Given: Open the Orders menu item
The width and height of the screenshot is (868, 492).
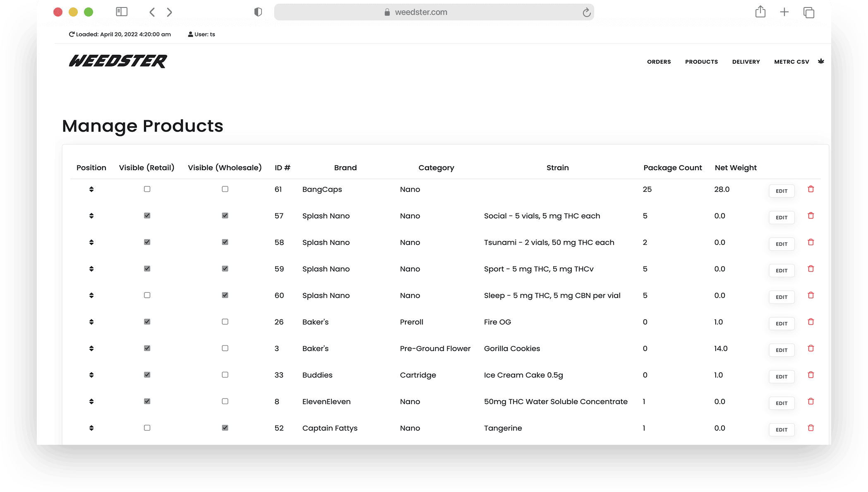Looking at the screenshot, I should [x=659, y=62].
